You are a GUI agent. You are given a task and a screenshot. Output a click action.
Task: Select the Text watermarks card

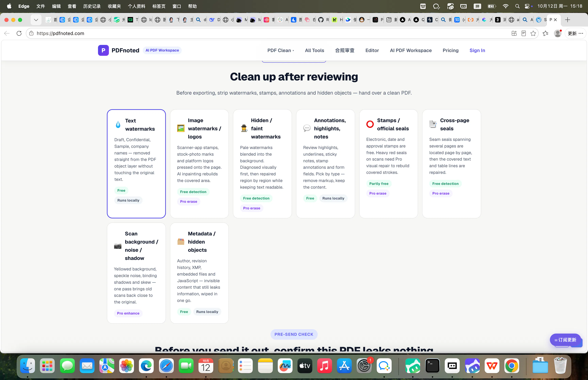pos(136,164)
